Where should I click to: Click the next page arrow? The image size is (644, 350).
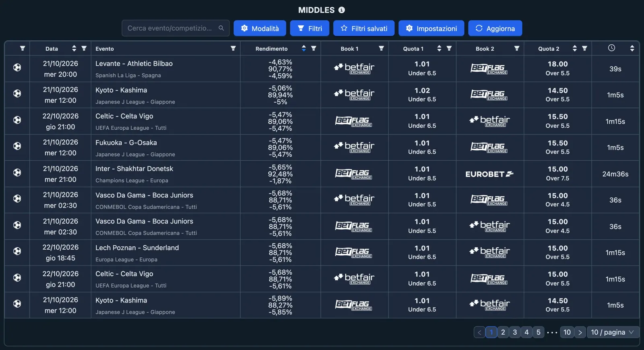[580, 332]
